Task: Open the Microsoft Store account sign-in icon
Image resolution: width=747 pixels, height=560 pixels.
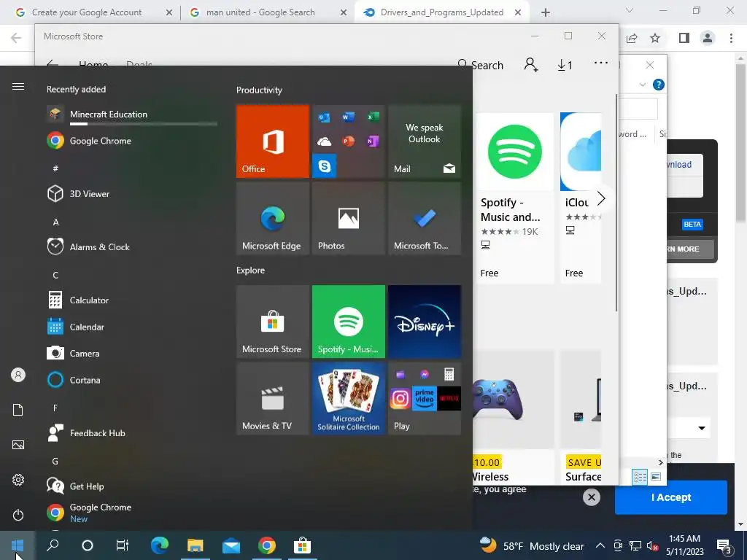Action: (531, 65)
